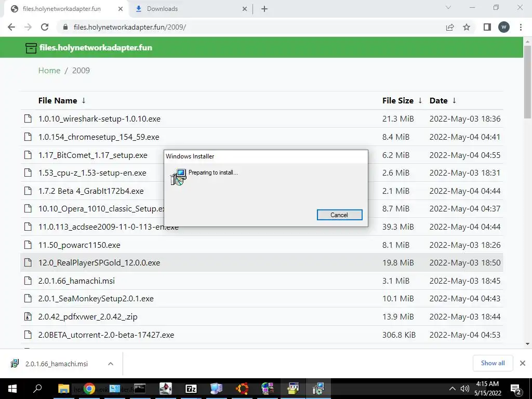The image size is (532, 399).
Task: Bookmark this page with star icon
Action: (467, 27)
